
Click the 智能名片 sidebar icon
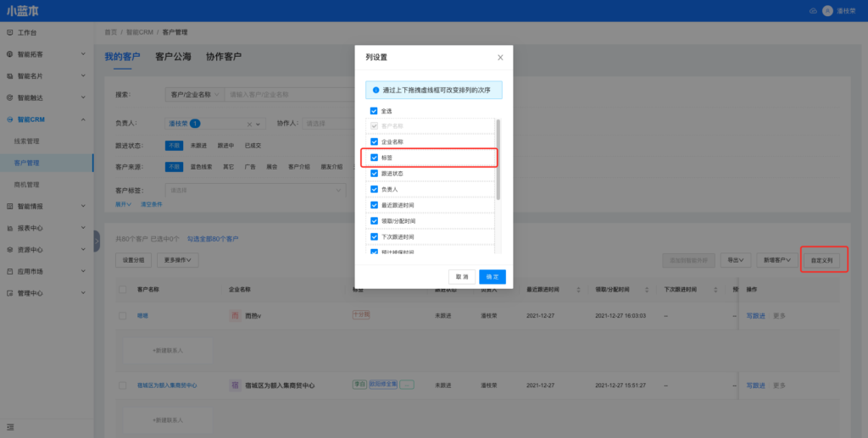click(9, 76)
